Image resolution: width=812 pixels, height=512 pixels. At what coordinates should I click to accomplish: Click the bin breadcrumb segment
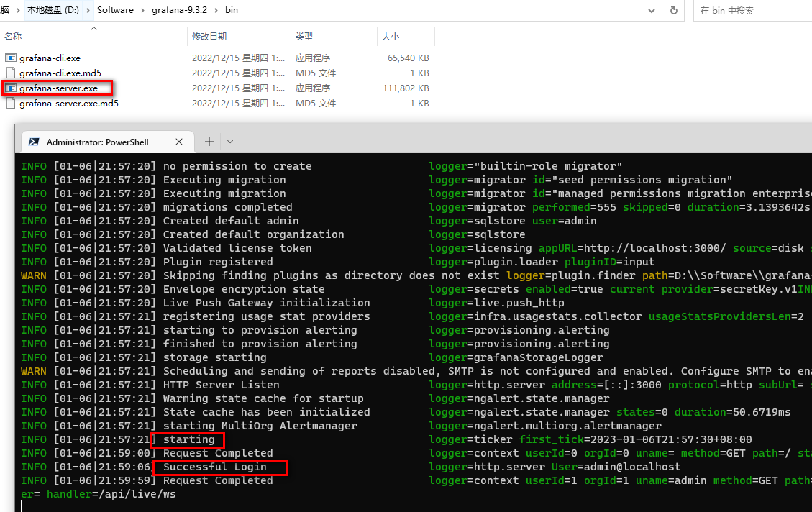pyautogui.click(x=232, y=10)
